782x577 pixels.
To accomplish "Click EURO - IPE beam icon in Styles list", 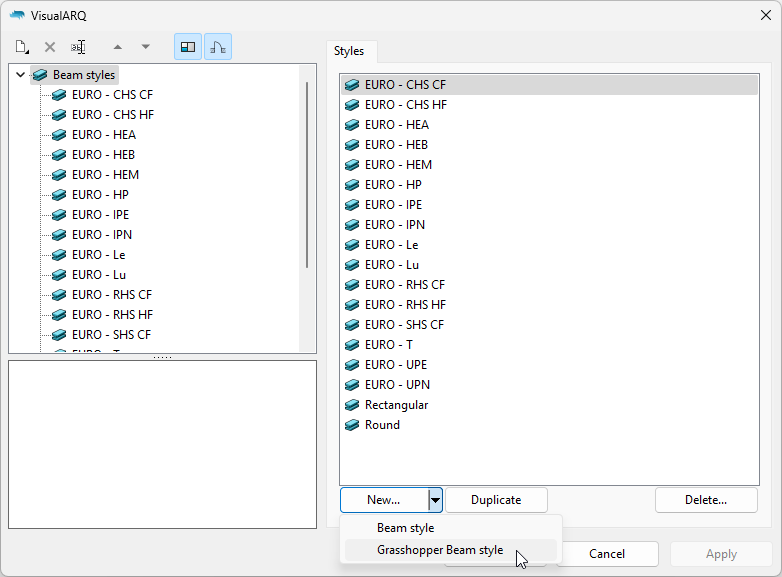I will click(x=352, y=204).
